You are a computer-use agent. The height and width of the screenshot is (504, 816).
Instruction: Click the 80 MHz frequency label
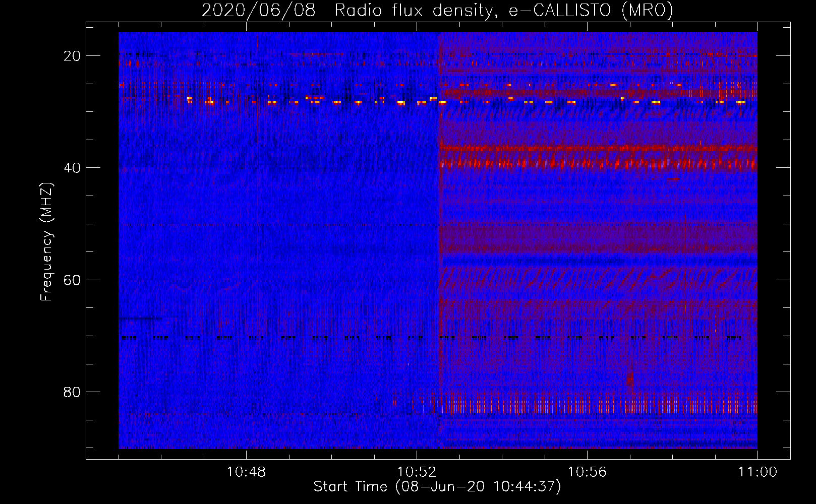point(72,392)
